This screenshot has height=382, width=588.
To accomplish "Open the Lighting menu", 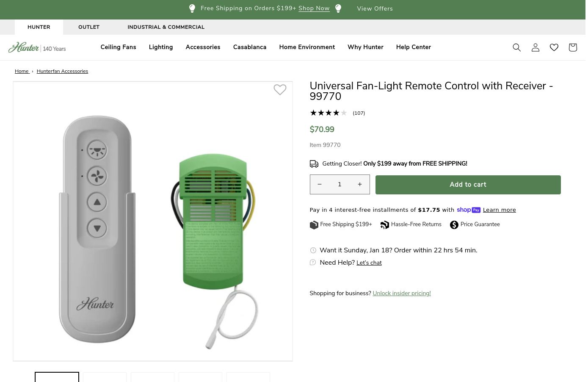I will 161,47.
